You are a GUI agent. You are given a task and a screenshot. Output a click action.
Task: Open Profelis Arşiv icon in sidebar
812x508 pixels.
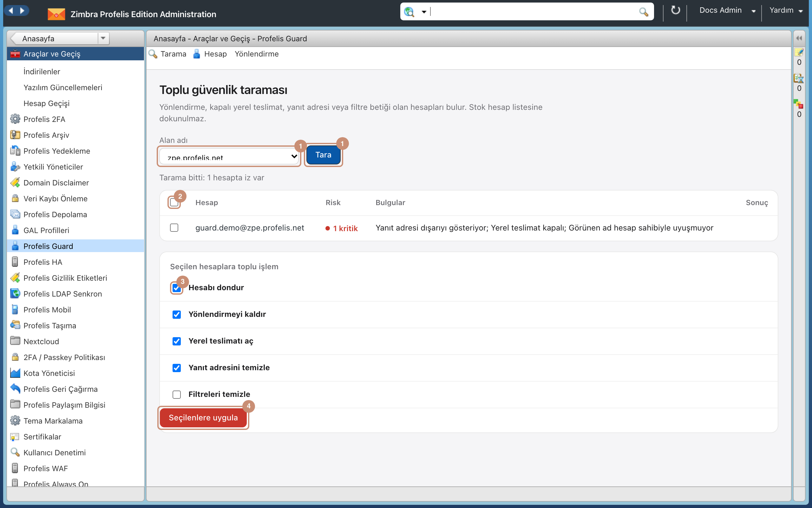(15, 135)
